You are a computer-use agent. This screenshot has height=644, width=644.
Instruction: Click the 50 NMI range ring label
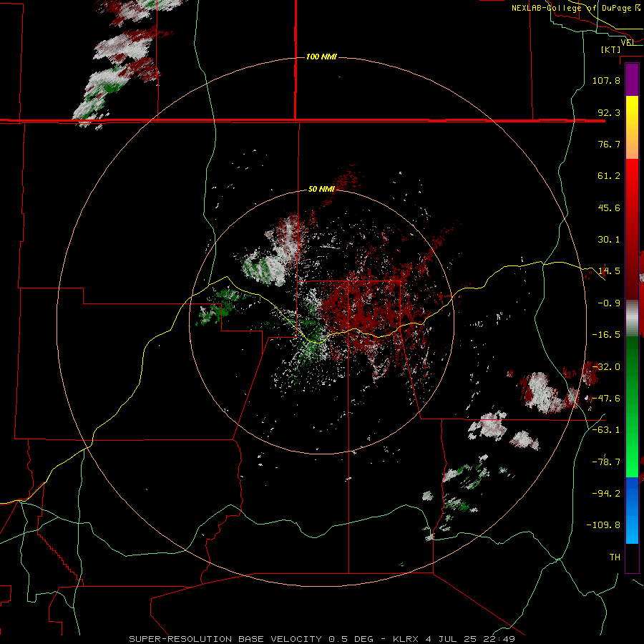tap(321, 189)
